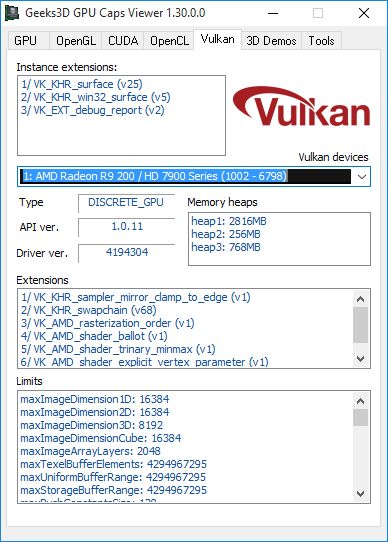This screenshot has width=388, height=542.
Task: Select the AMD Radeon R9 200 device entry
Action: tap(194, 177)
